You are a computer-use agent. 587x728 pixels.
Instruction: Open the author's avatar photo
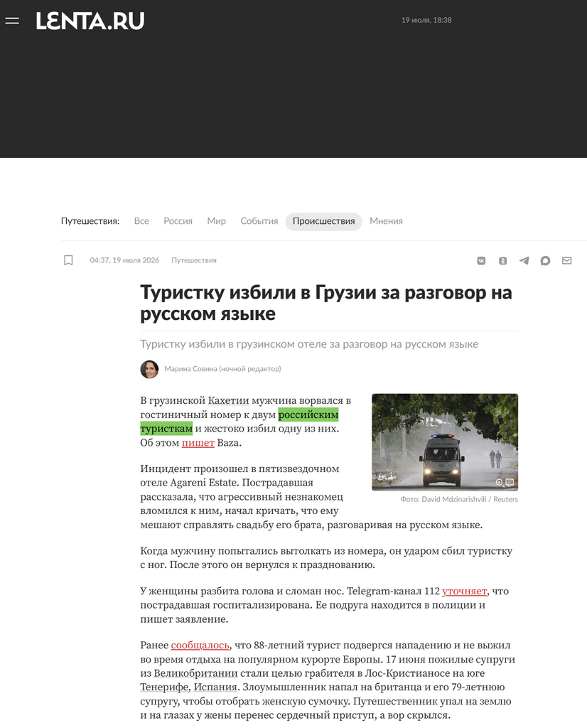[x=149, y=369]
